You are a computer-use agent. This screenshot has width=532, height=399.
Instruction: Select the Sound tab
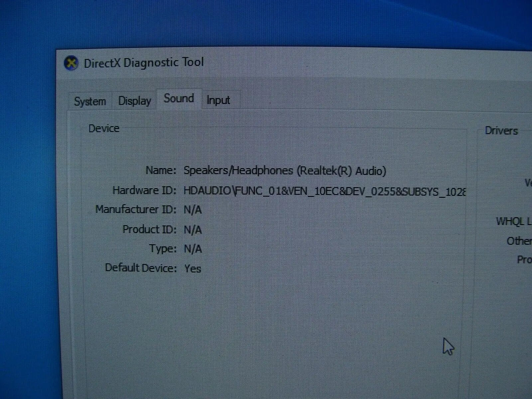[x=179, y=98]
